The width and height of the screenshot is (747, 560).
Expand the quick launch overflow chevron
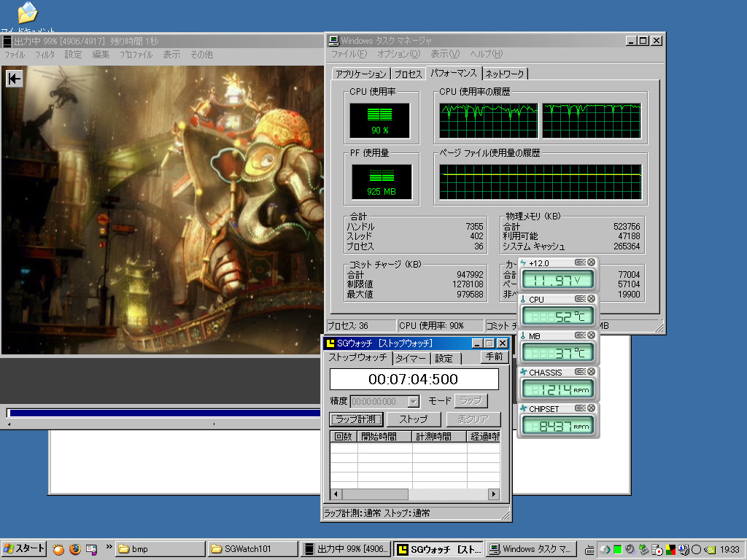point(109,547)
